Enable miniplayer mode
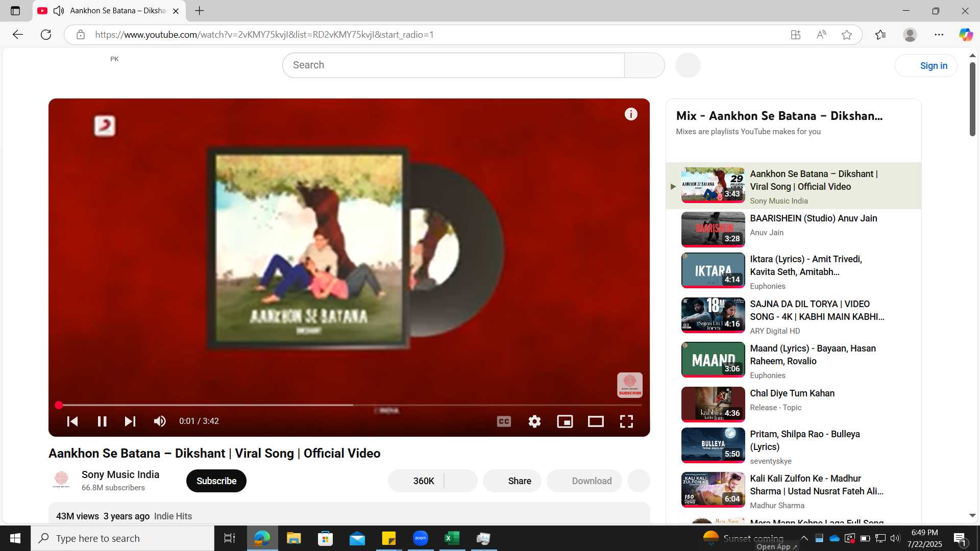980x551 pixels. 565,421
